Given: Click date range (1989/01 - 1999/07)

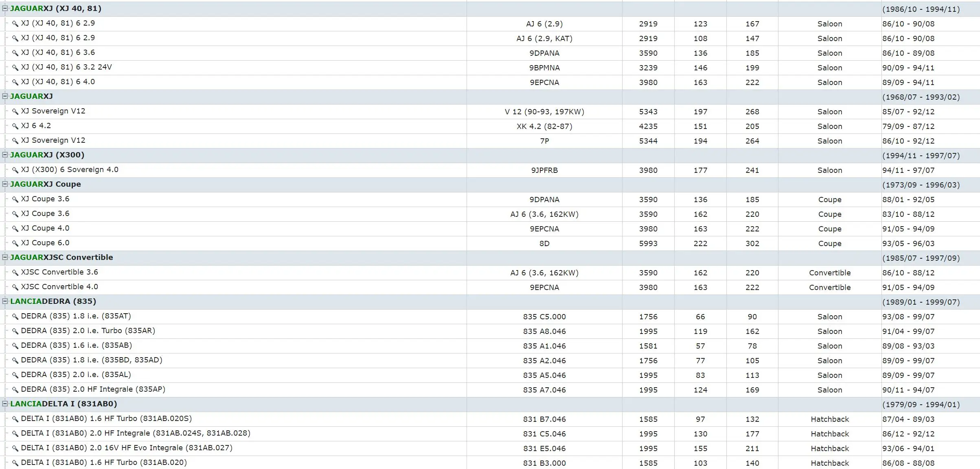Looking at the screenshot, I should pos(921,302).
